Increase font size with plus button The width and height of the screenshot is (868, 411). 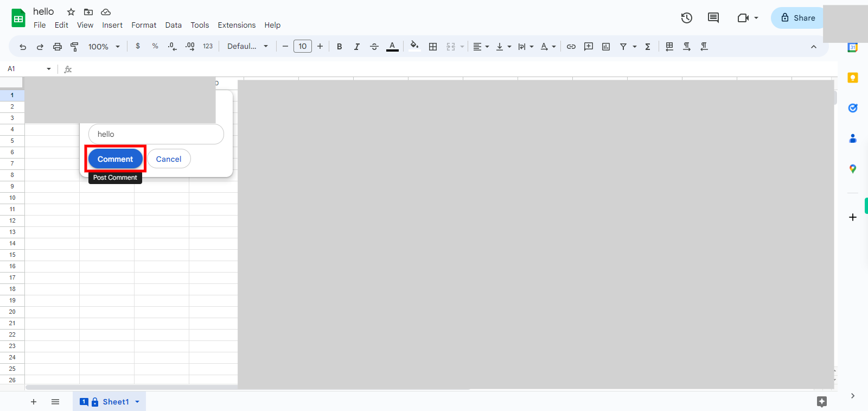[x=320, y=46]
